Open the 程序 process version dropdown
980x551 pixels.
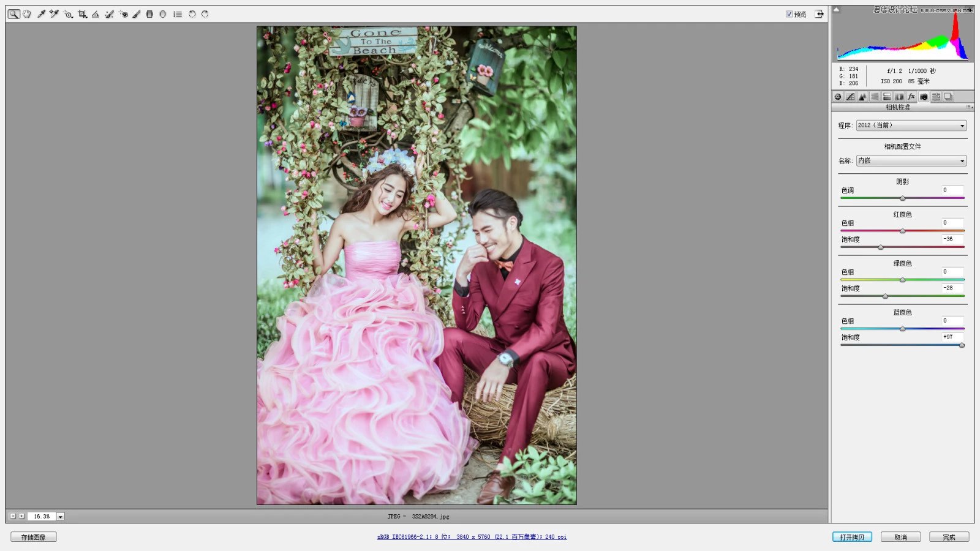point(911,126)
